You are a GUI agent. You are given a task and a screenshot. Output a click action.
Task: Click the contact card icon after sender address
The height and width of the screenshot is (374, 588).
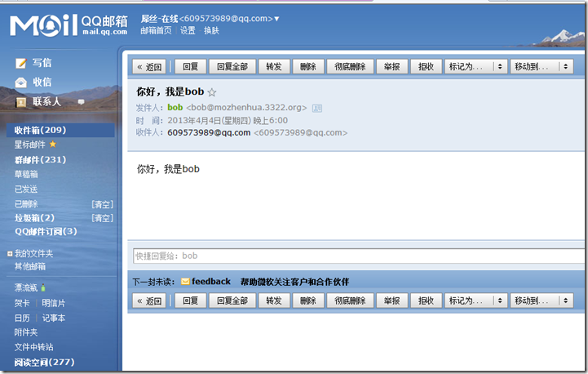[317, 108]
